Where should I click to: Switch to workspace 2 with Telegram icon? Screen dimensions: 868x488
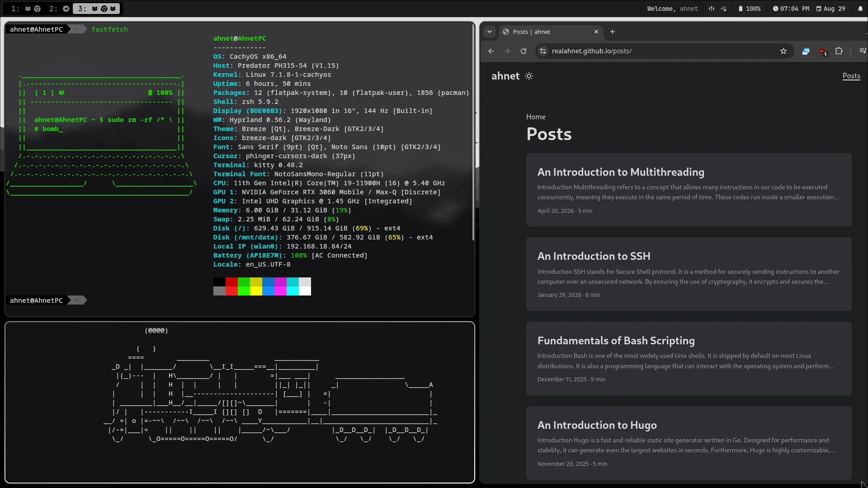[x=59, y=9]
